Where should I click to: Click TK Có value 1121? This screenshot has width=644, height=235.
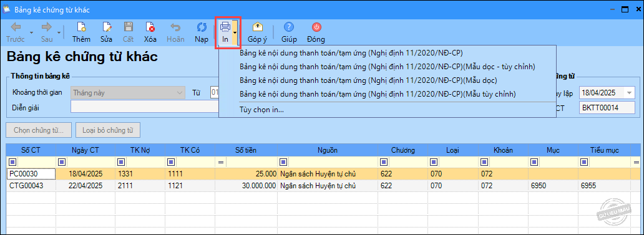click(x=190, y=186)
